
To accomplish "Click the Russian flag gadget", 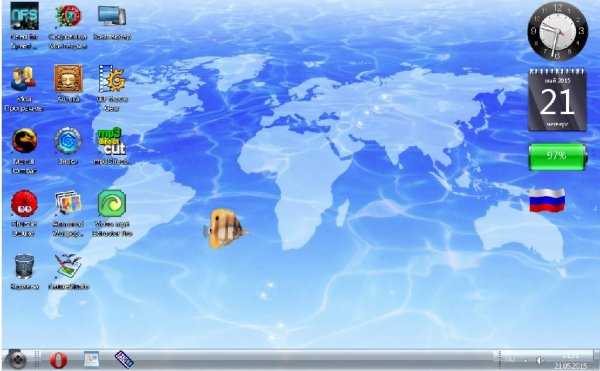I will point(547,200).
